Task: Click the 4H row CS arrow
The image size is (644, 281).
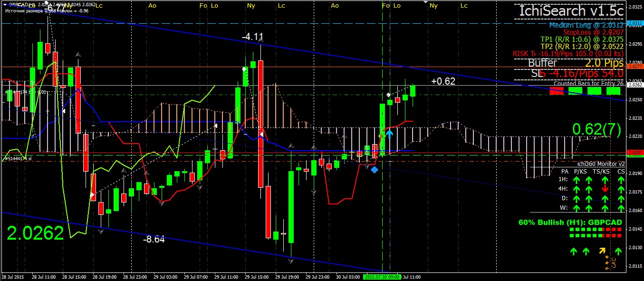Action: [621, 189]
